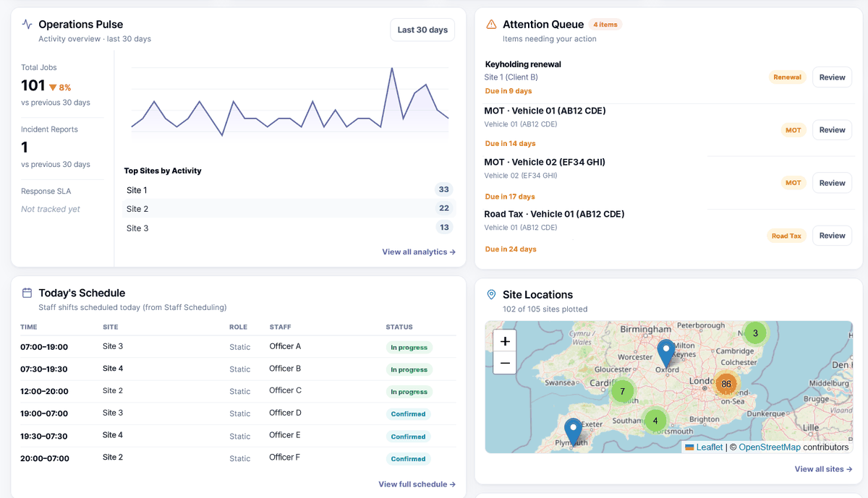Open View full schedule link
This screenshot has width=868, height=498.
pyautogui.click(x=417, y=484)
